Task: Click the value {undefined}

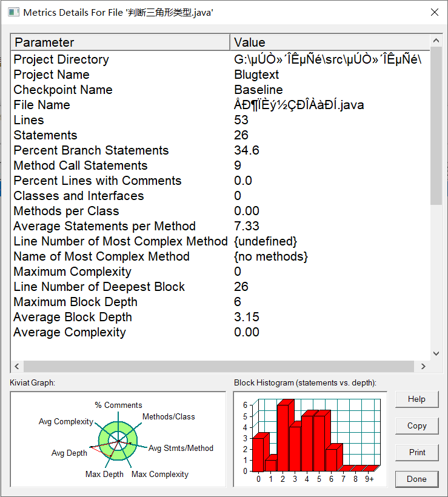Action: point(266,241)
